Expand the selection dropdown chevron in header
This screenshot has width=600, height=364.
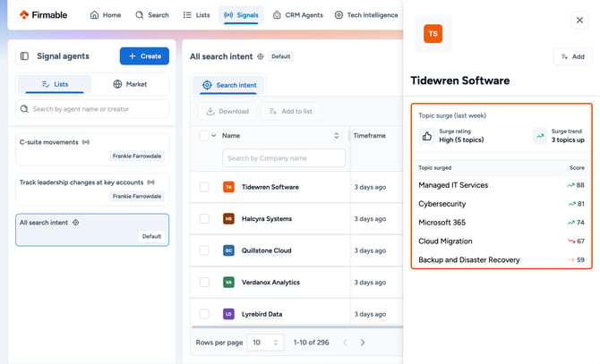point(214,136)
